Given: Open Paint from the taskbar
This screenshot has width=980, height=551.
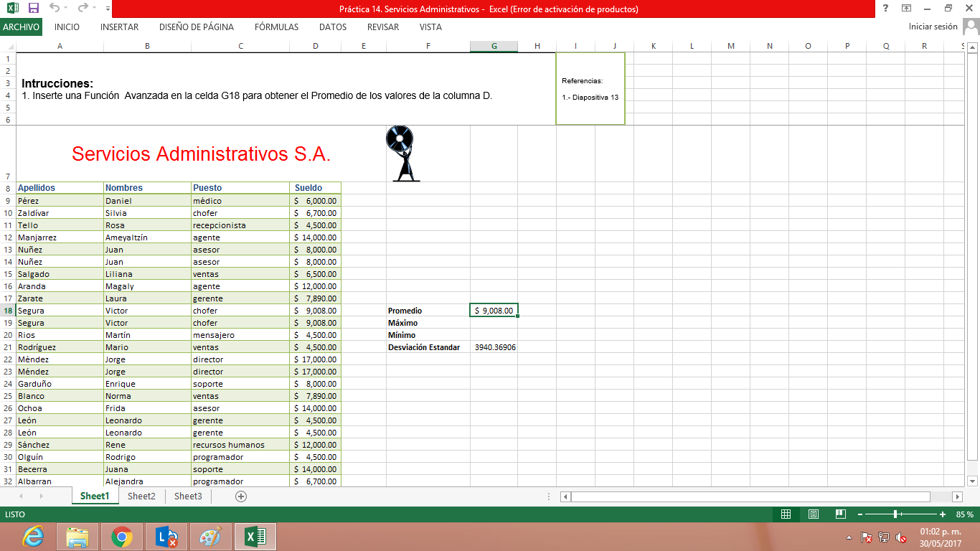Looking at the screenshot, I should pos(211,537).
